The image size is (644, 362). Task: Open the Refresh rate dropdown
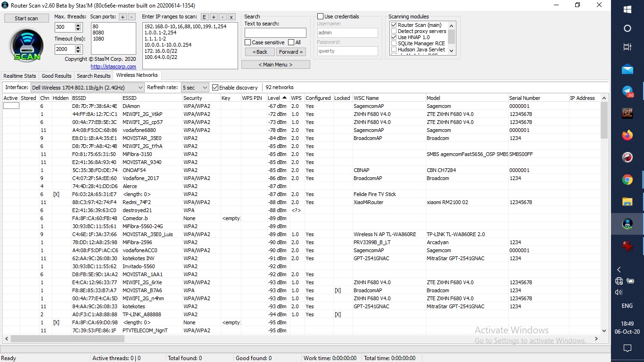[205, 88]
